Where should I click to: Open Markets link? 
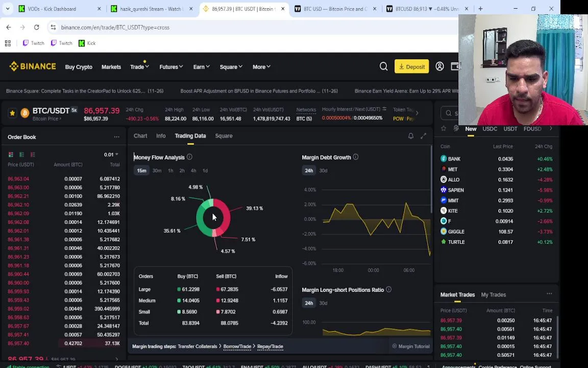point(111,67)
